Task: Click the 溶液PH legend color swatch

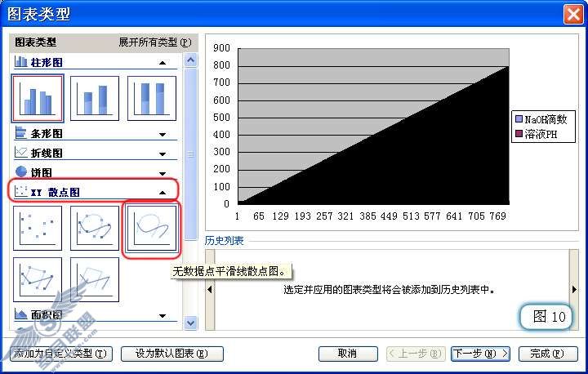Action: coord(519,134)
